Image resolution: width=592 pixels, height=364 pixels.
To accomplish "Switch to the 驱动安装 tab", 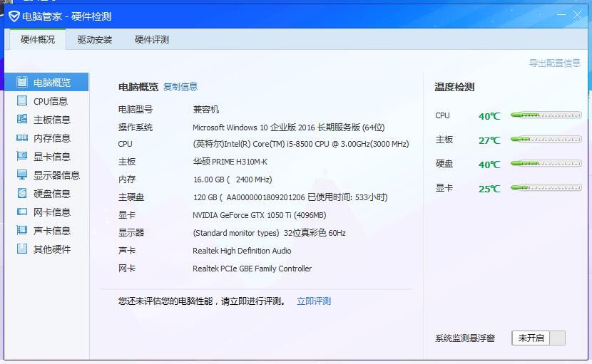I will 95,40.
